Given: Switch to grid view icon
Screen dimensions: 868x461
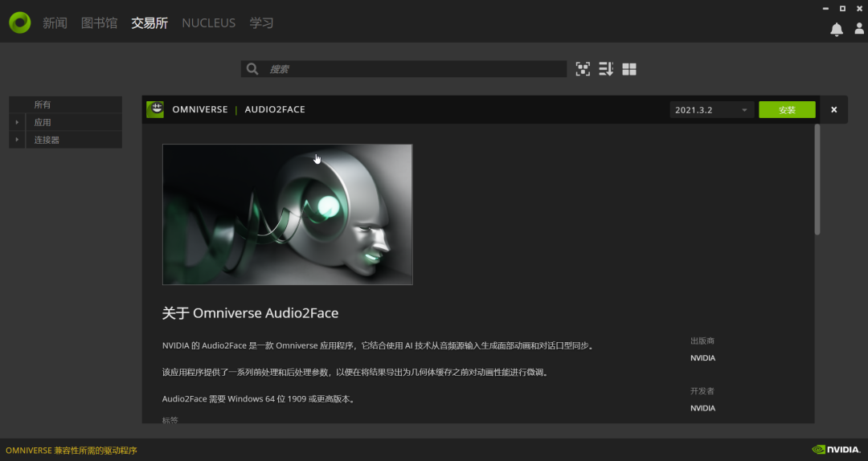Looking at the screenshot, I should coord(629,69).
